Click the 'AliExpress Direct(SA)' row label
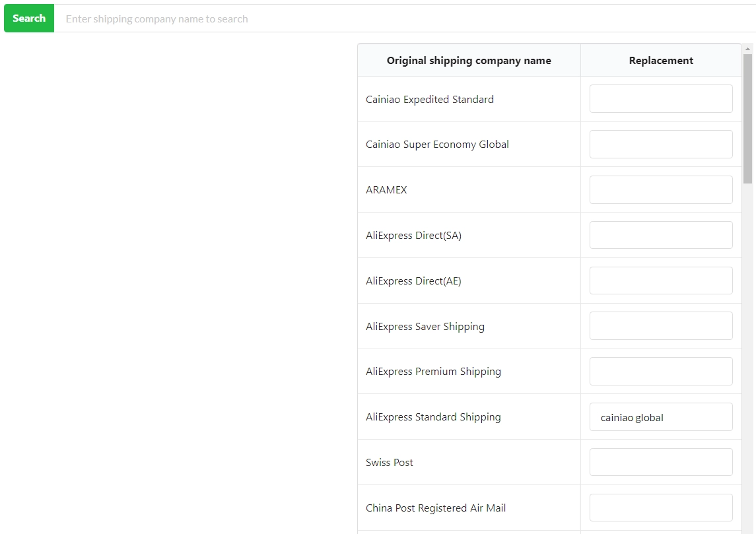 [414, 235]
